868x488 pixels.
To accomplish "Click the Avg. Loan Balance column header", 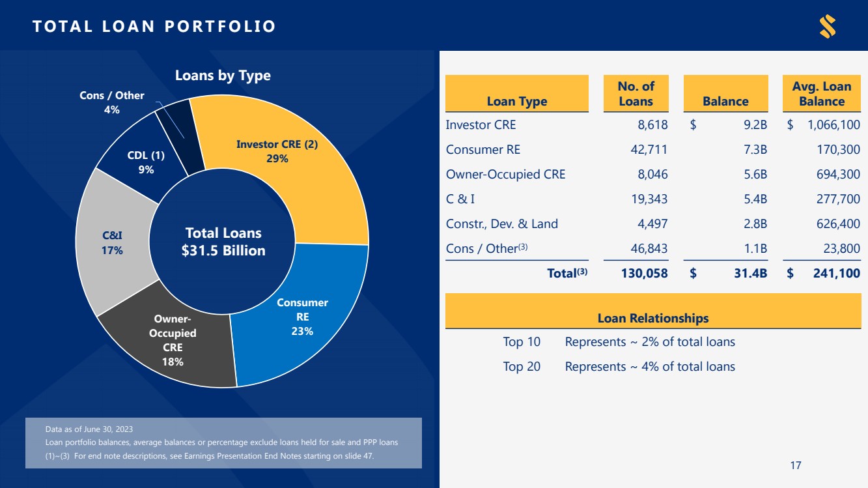I will [x=822, y=94].
